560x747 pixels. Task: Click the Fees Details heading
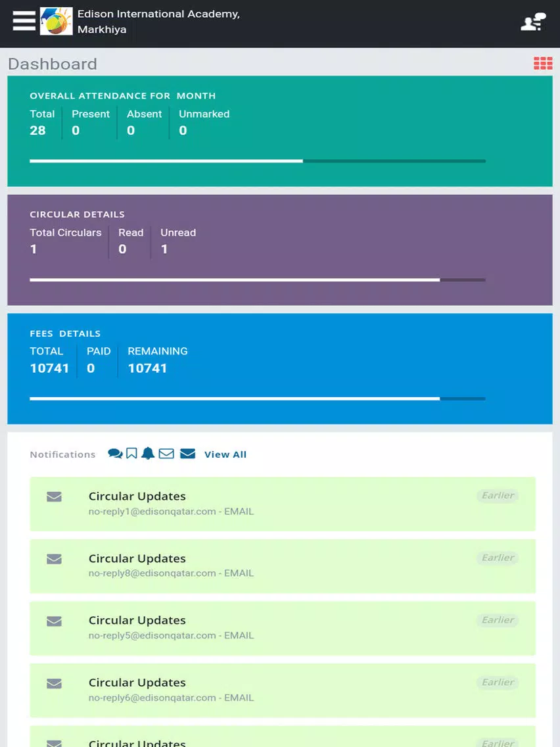[65, 333]
